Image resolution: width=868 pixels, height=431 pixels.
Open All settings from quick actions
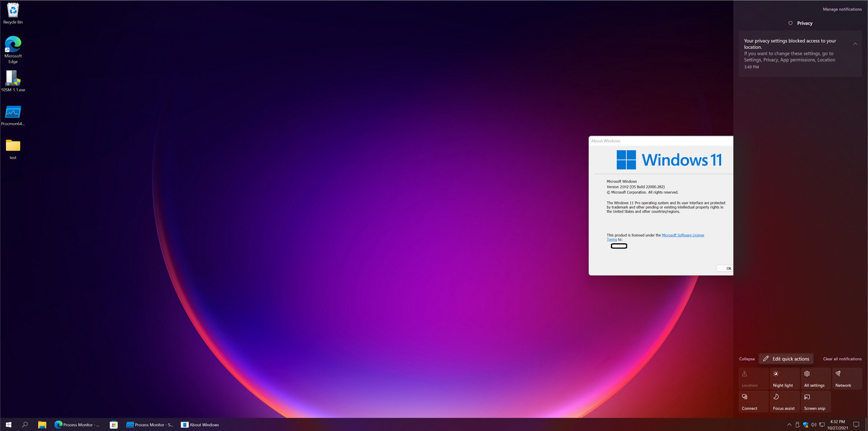pos(815,378)
